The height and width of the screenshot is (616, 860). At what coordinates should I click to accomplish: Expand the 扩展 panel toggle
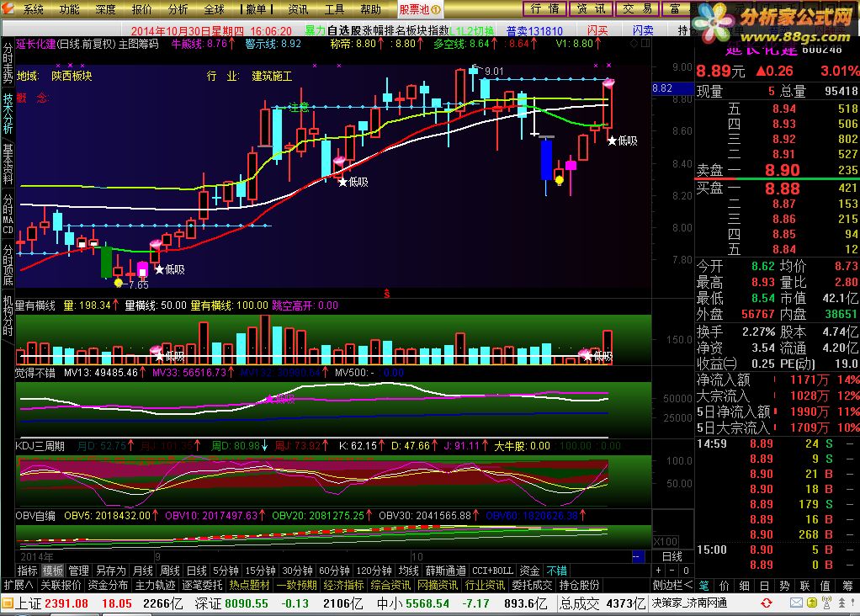point(19,585)
